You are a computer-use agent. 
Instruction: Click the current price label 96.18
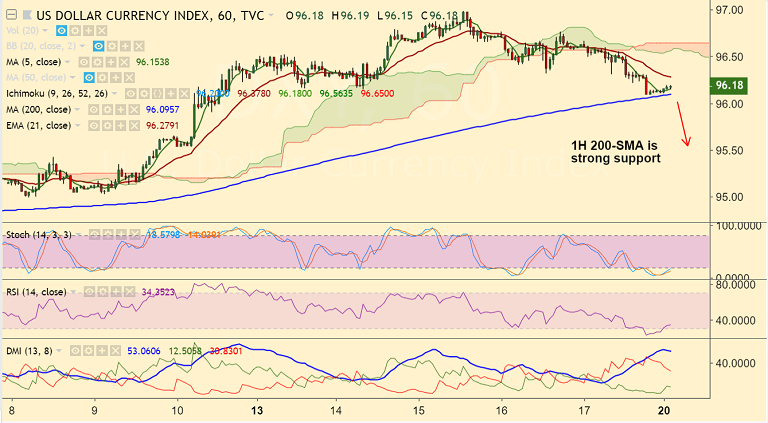[729, 85]
